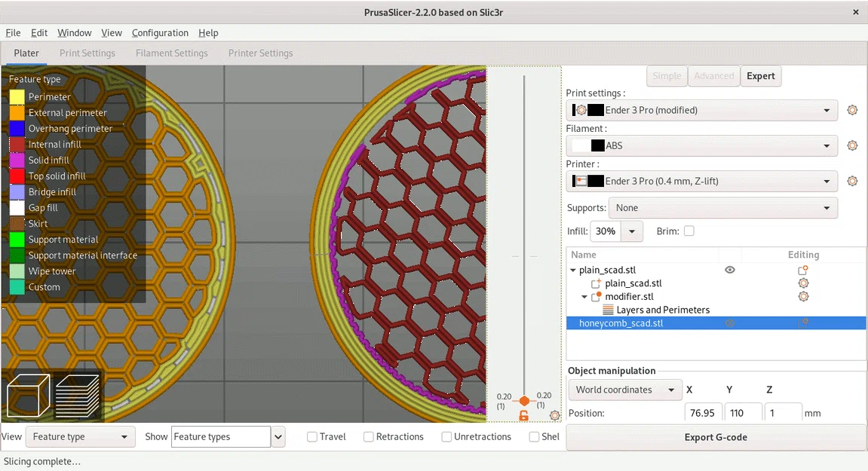The height and width of the screenshot is (471, 868).
Task: Check the Brim checkbox
Action: (690, 231)
